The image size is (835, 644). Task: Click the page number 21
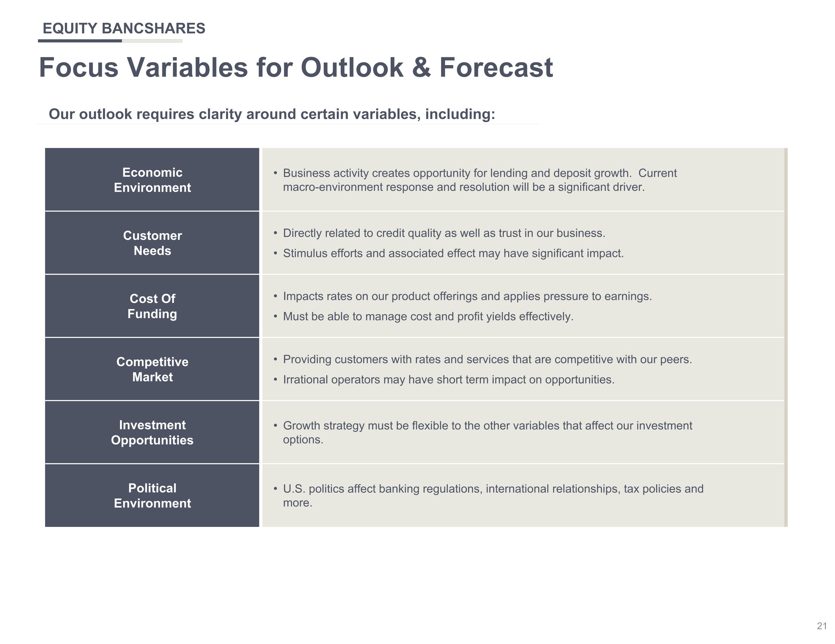822,626
